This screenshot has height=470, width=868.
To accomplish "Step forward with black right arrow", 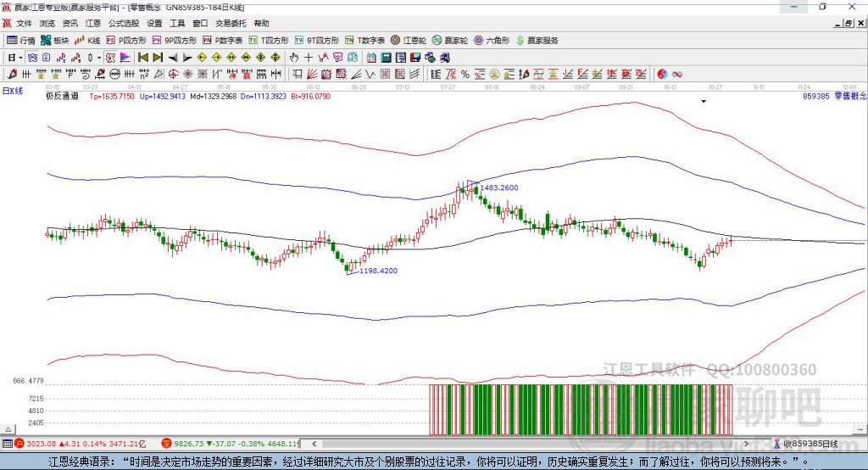I will pos(187,58).
